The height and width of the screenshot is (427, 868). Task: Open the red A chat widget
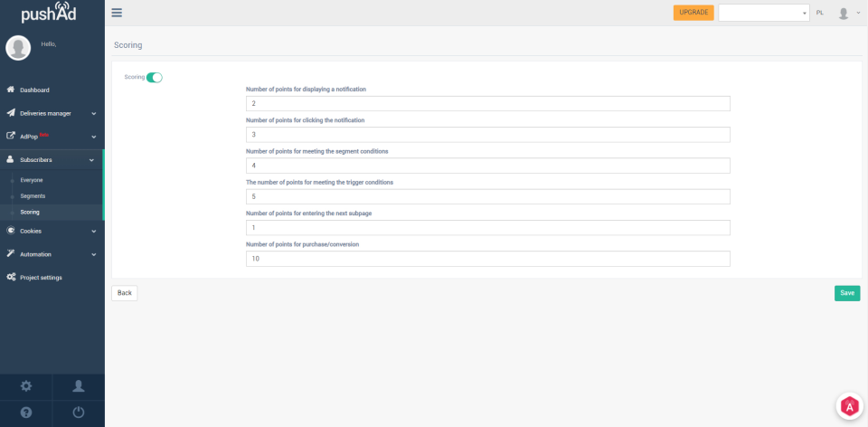[849, 406]
